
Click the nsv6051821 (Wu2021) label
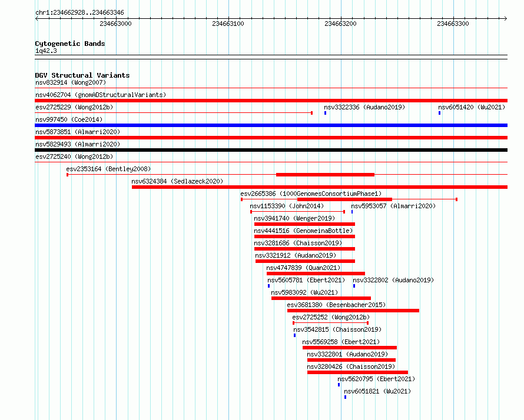pos(377,391)
